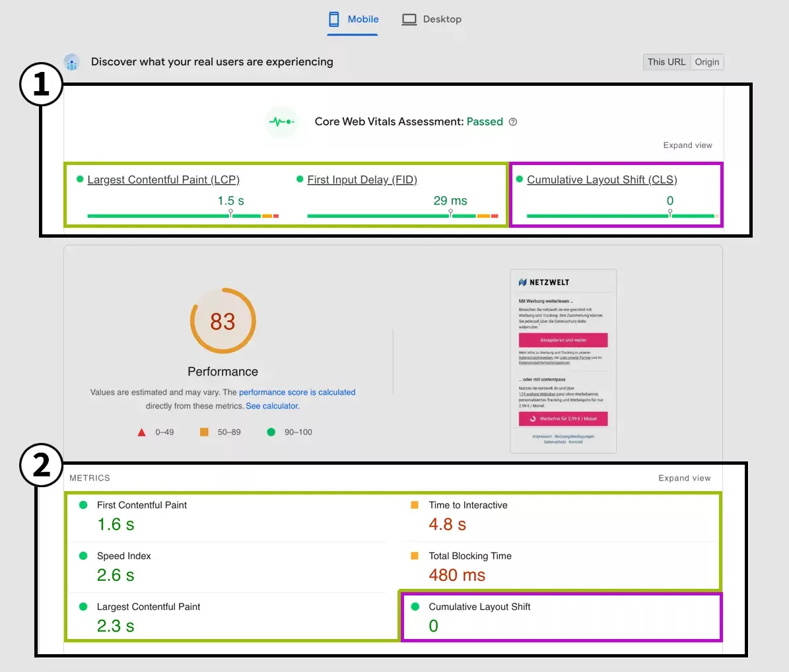Switch to the Origin data view
Image resolution: width=789 pixels, height=672 pixels.
click(x=706, y=62)
